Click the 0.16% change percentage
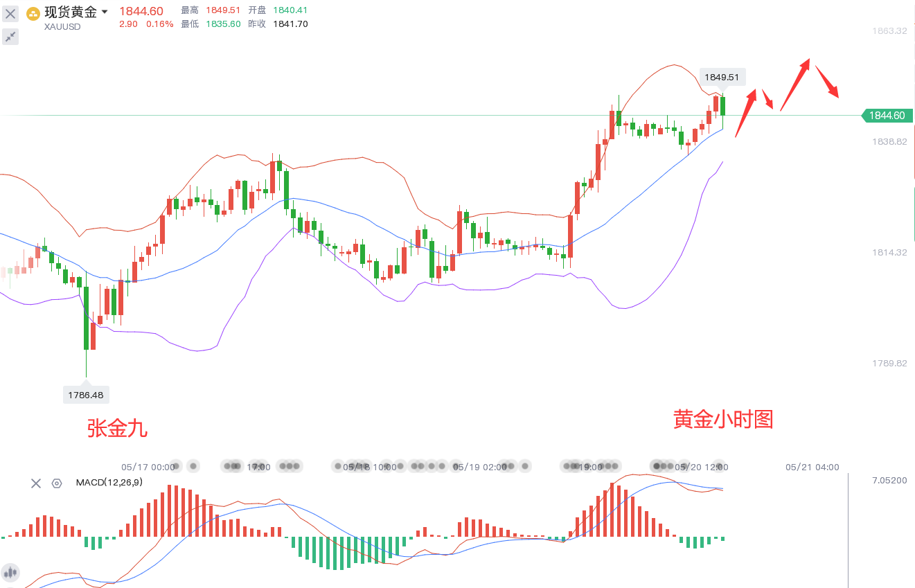This screenshot has height=588, width=915. point(160,24)
